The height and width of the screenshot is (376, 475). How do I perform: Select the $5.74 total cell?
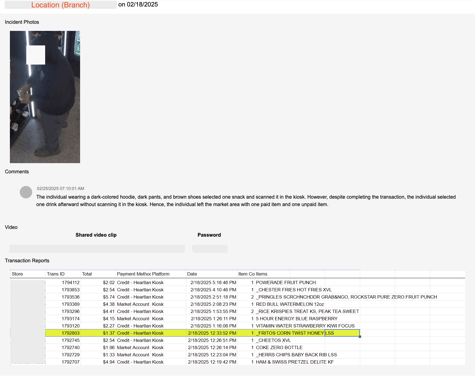[x=109, y=297]
